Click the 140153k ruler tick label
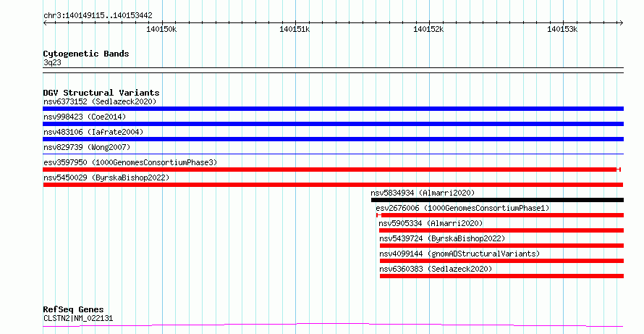 pos(562,29)
